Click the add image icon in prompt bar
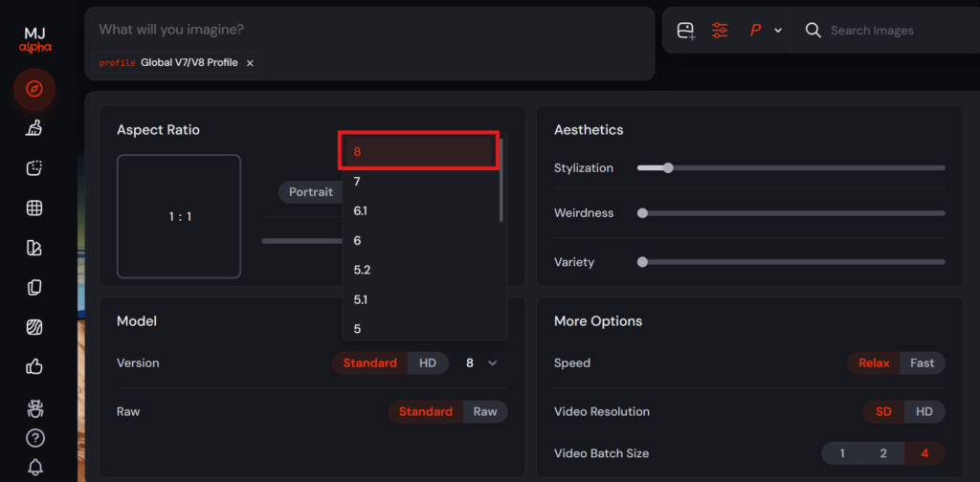The image size is (980, 482). (685, 31)
